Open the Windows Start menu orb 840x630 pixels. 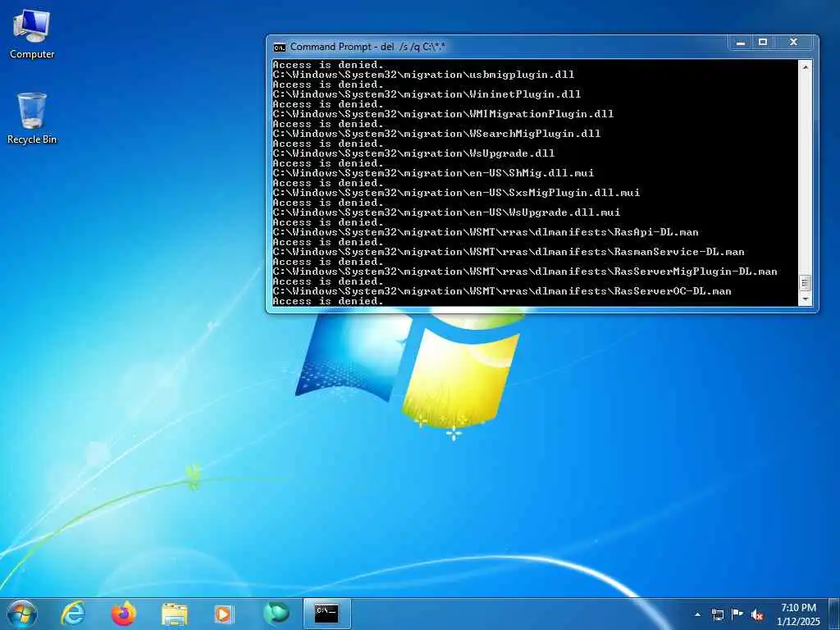(22, 614)
